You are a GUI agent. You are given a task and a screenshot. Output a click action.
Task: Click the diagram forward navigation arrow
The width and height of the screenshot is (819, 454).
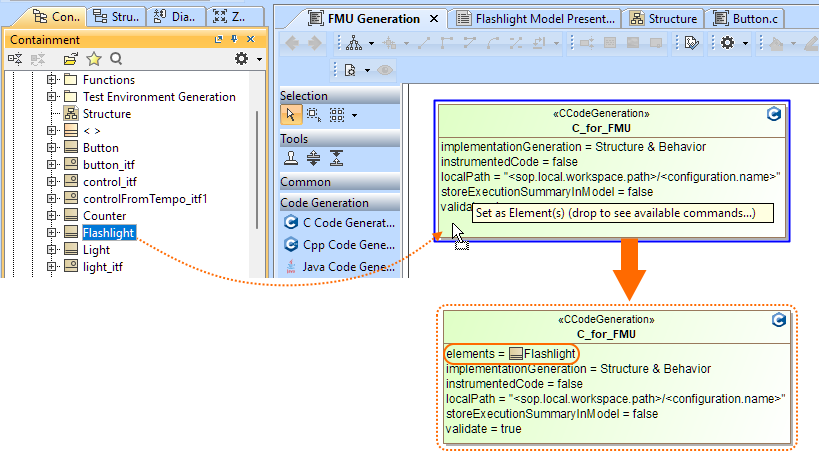point(314,43)
